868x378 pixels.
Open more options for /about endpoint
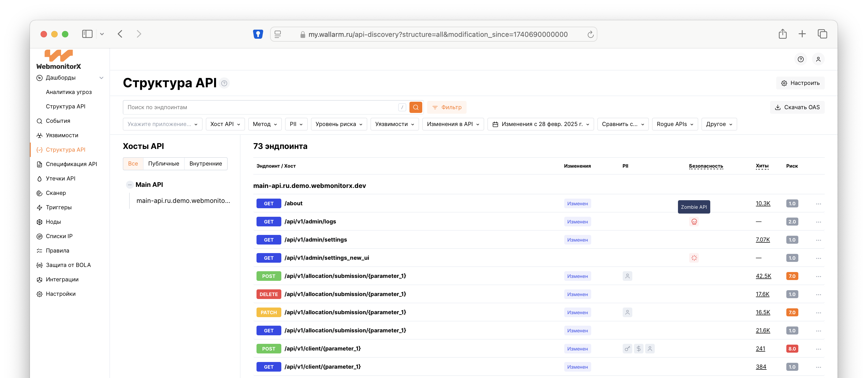(x=818, y=204)
